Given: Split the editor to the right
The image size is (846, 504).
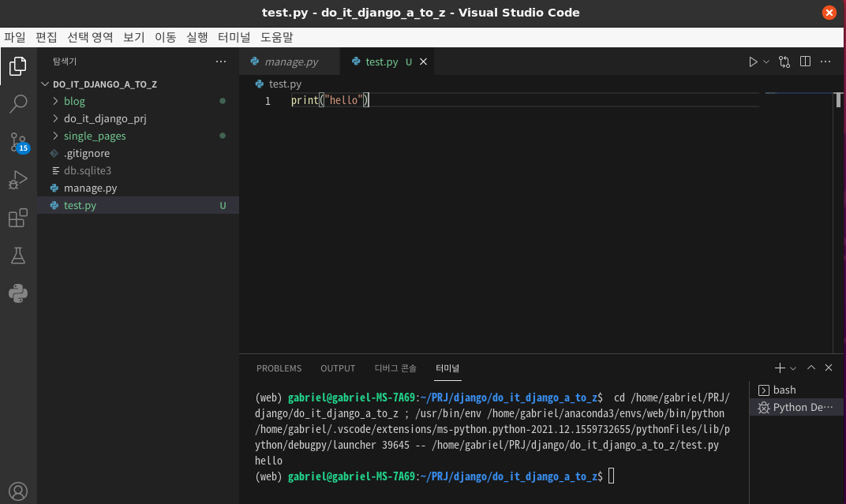Looking at the screenshot, I should pos(805,62).
